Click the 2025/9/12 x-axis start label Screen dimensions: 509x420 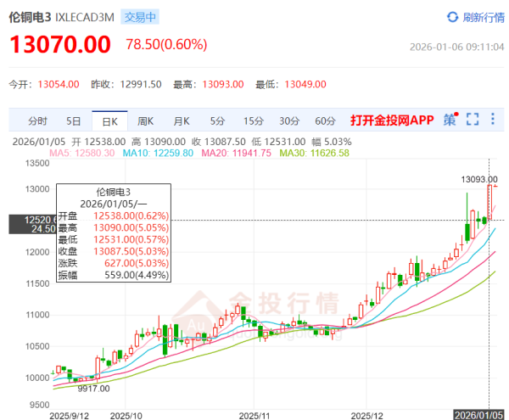pyautogui.click(x=70, y=416)
